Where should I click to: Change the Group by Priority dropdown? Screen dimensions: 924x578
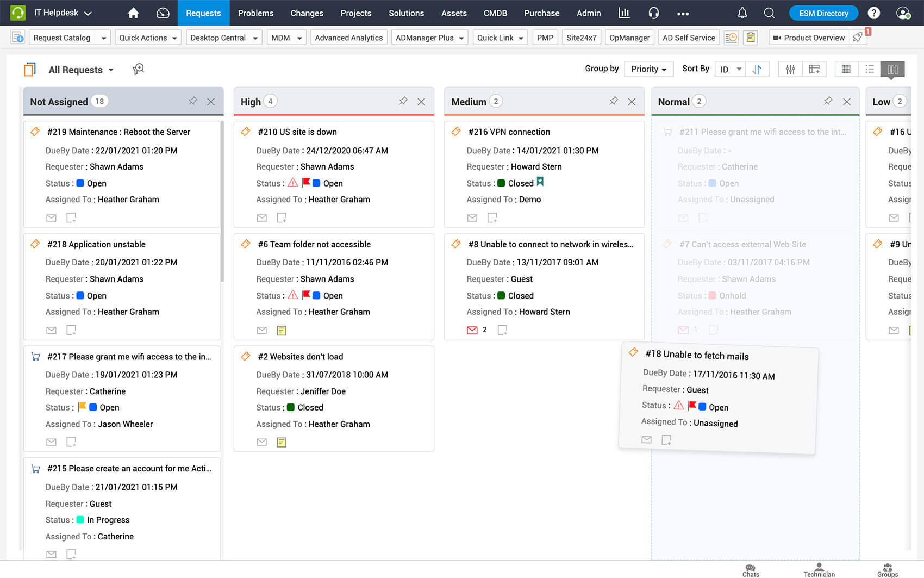(x=649, y=69)
